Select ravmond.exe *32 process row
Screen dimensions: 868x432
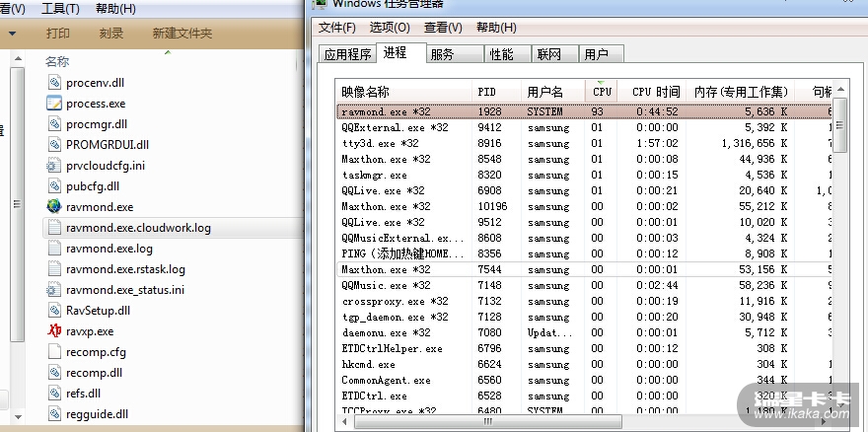coord(584,111)
